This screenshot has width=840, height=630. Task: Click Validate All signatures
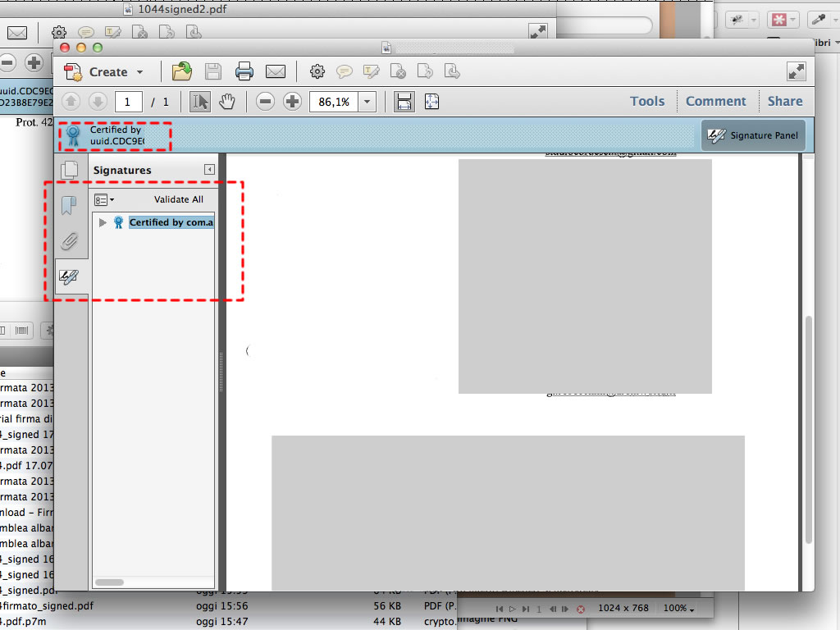coord(178,199)
